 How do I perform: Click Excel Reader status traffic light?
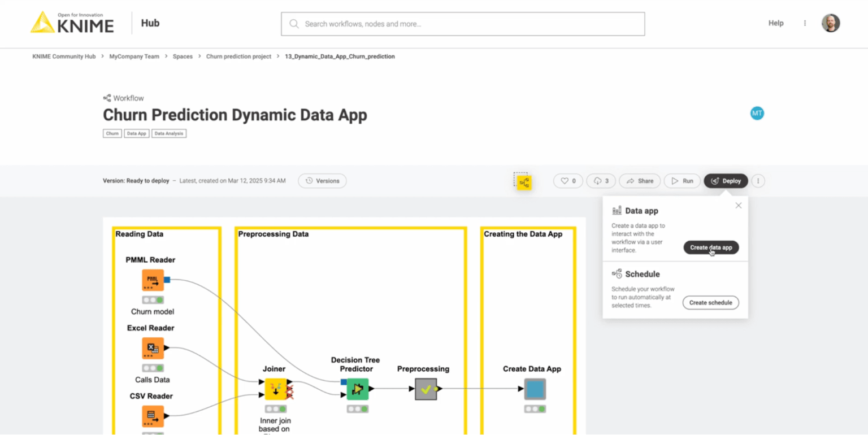[153, 368]
